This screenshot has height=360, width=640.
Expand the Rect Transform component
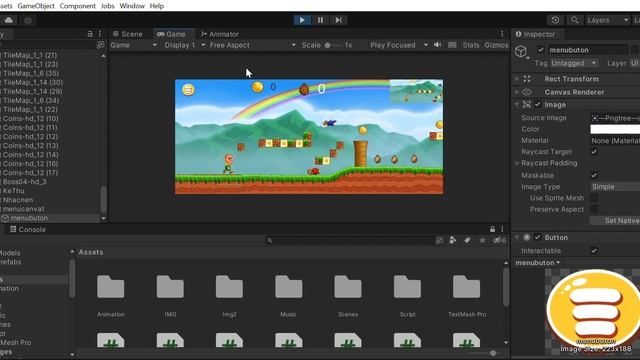coord(517,79)
